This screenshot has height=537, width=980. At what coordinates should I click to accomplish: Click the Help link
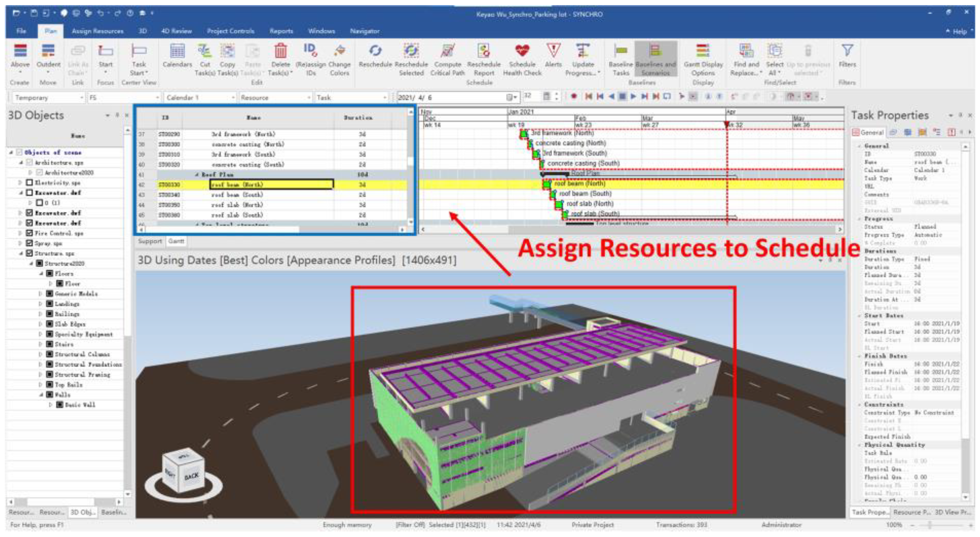coord(959,32)
